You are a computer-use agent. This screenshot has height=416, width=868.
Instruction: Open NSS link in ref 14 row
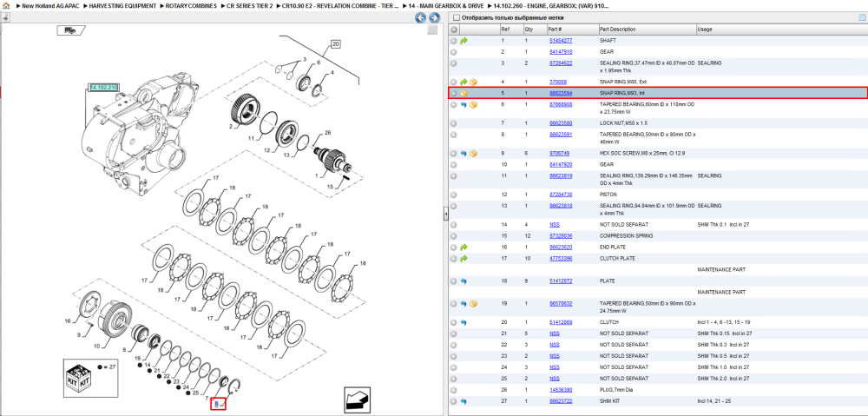coord(554,224)
